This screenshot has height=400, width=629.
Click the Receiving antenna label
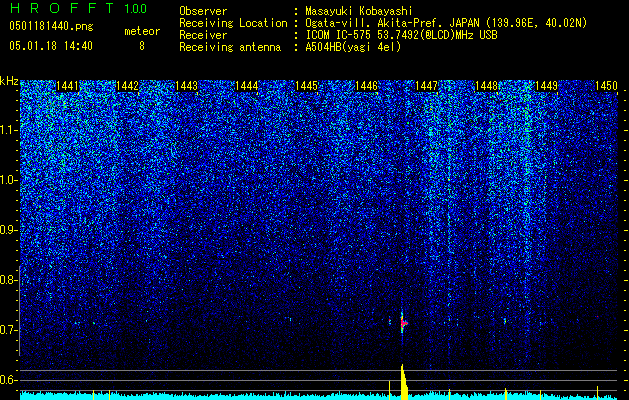(230, 47)
